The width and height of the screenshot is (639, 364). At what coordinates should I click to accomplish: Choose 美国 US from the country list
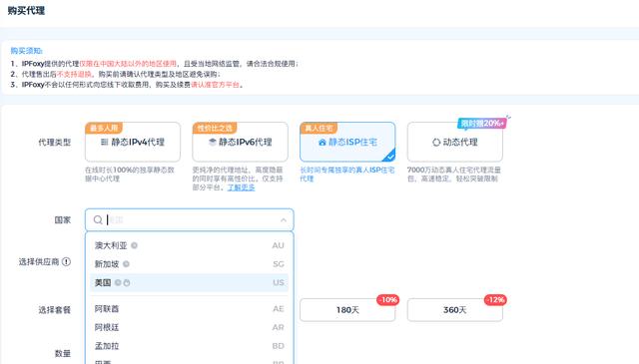[189, 282]
